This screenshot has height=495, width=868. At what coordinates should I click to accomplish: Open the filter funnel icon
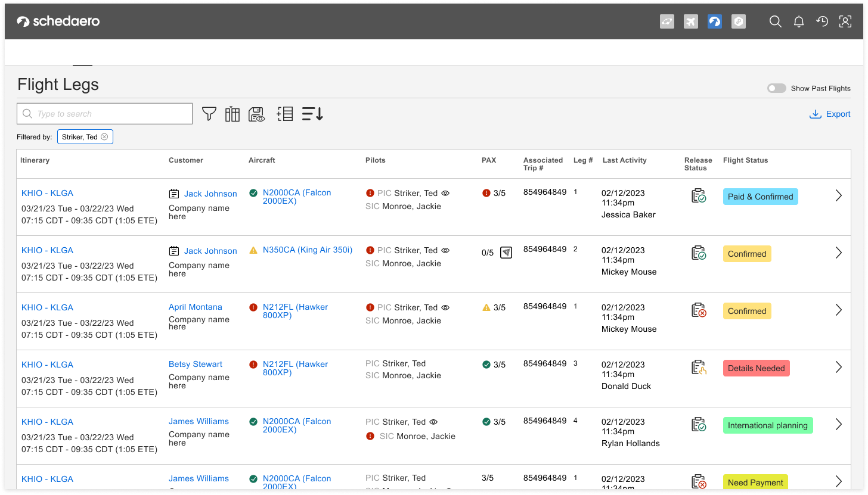coord(209,114)
